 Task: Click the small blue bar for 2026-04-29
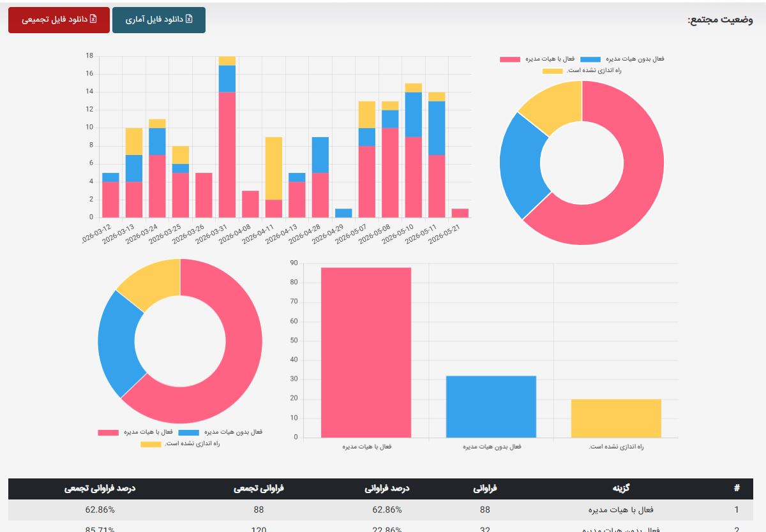click(x=343, y=213)
